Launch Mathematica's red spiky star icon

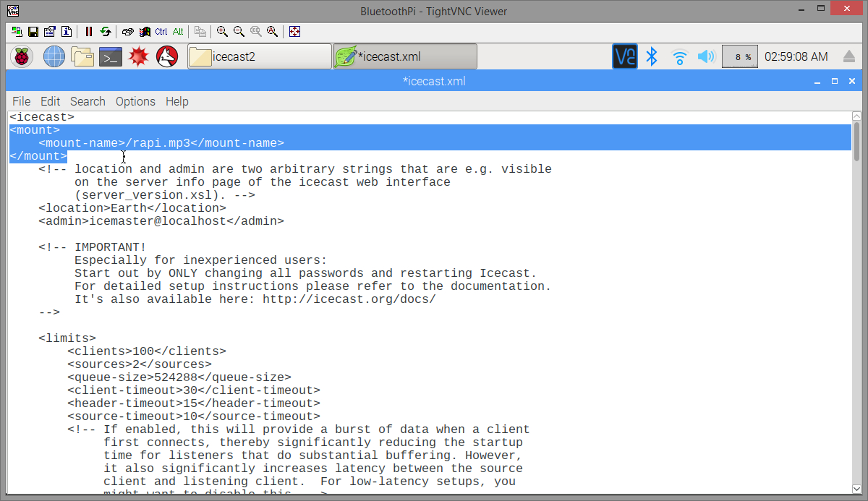(x=139, y=56)
